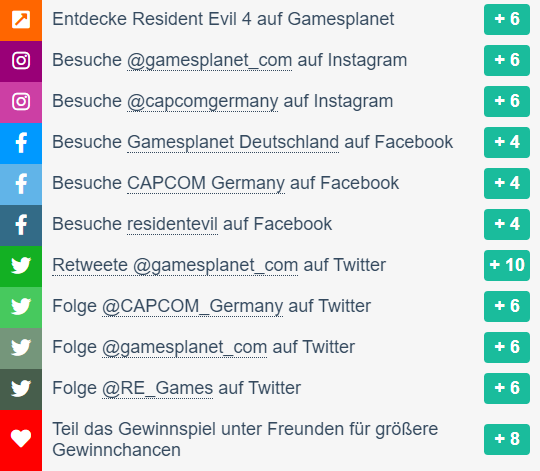
Task: Open @CAPCOM_Germany Twitter link
Action: (193, 306)
